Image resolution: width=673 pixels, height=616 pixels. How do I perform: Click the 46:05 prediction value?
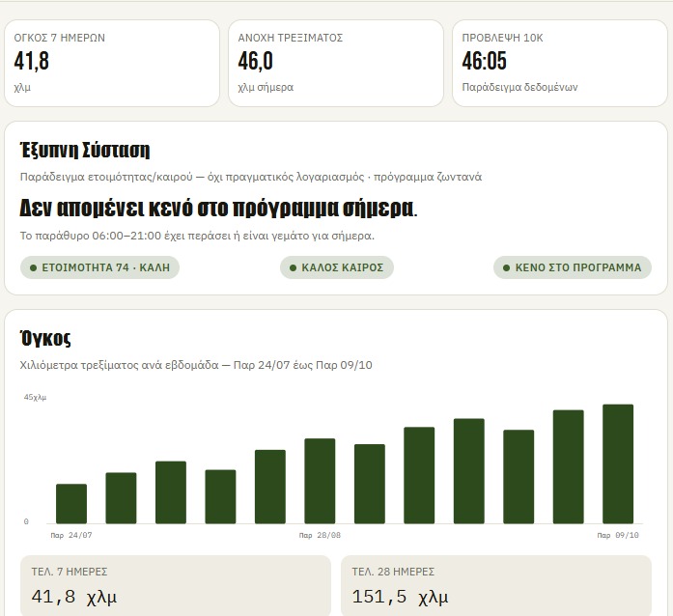(484, 61)
